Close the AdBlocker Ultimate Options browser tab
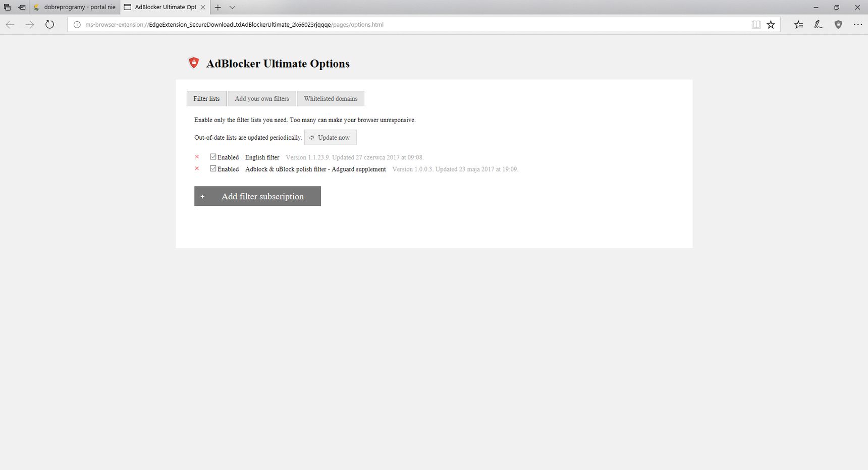 tap(203, 7)
